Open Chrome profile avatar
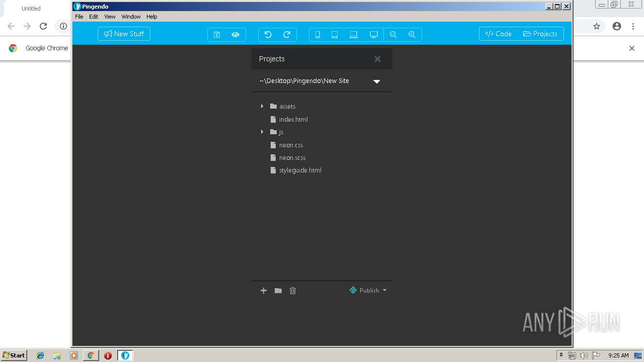Screen dimensions: 644x362 617,26
